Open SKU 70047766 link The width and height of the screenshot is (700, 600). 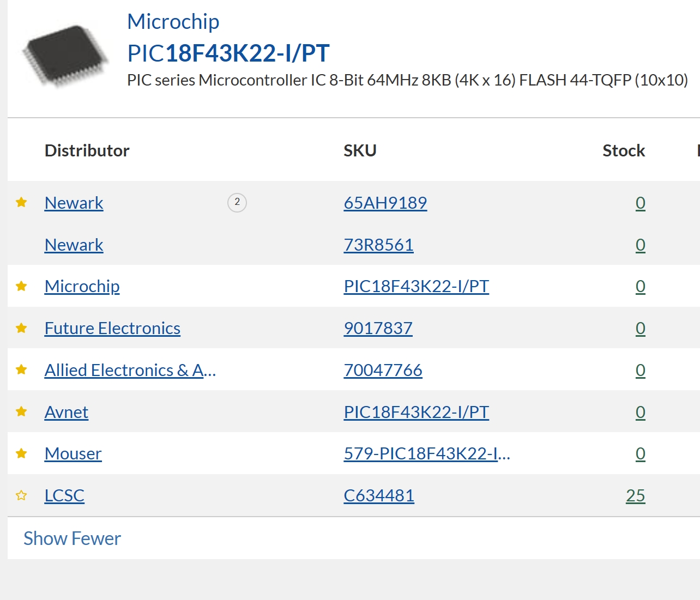coord(383,370)
